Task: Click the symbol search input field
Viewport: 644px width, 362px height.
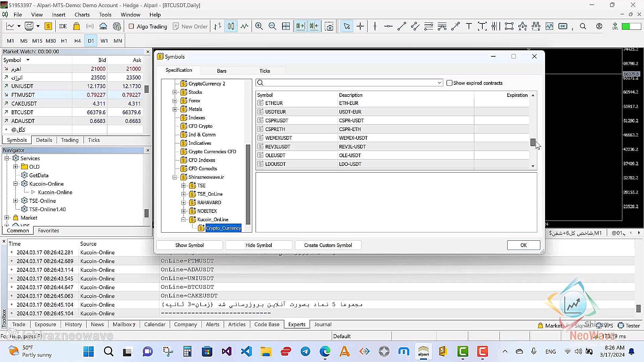Action: click(349, 83)
